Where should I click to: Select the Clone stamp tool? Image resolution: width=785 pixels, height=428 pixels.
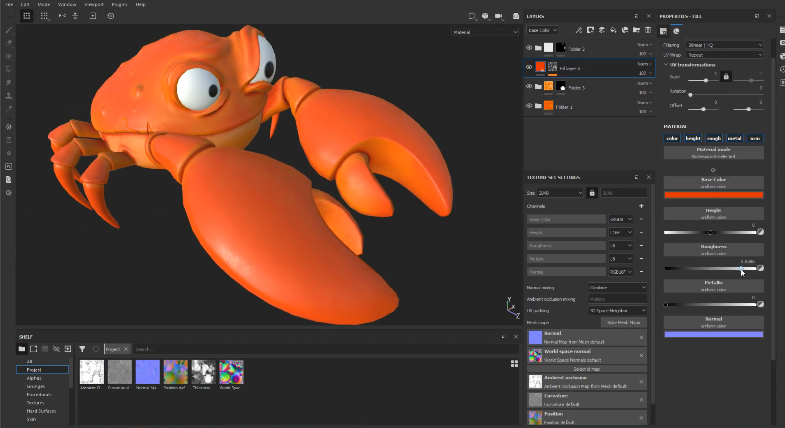coord(9,96)
